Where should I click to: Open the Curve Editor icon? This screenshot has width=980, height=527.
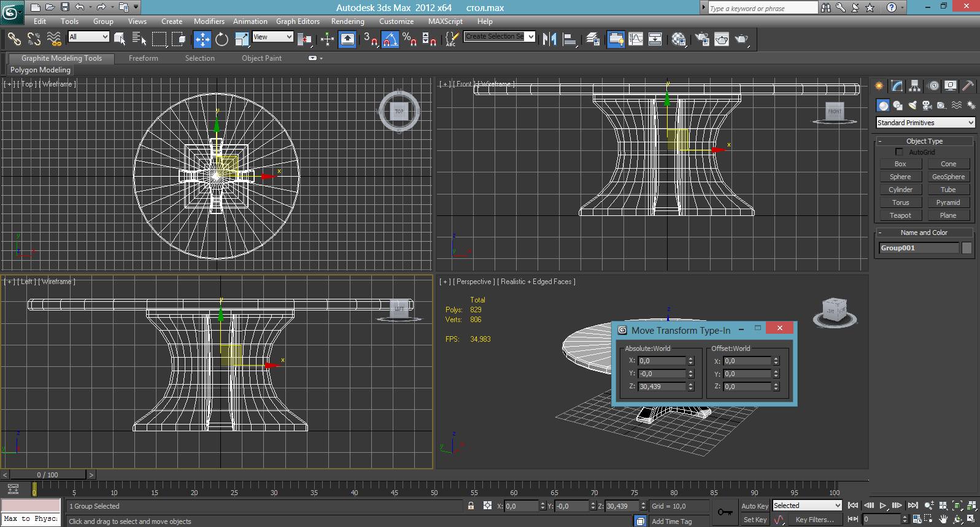(636, 39)
